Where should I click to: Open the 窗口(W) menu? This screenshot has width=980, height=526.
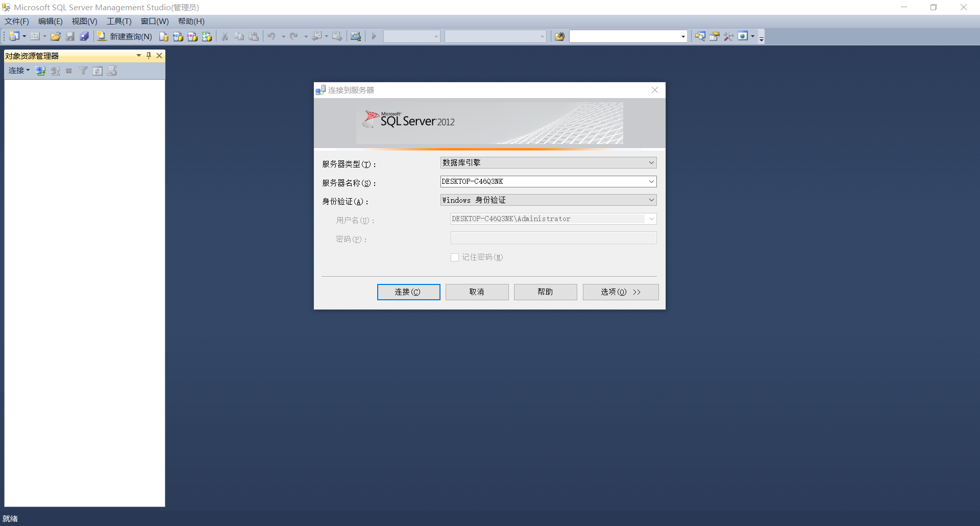(x=155, y=21)
